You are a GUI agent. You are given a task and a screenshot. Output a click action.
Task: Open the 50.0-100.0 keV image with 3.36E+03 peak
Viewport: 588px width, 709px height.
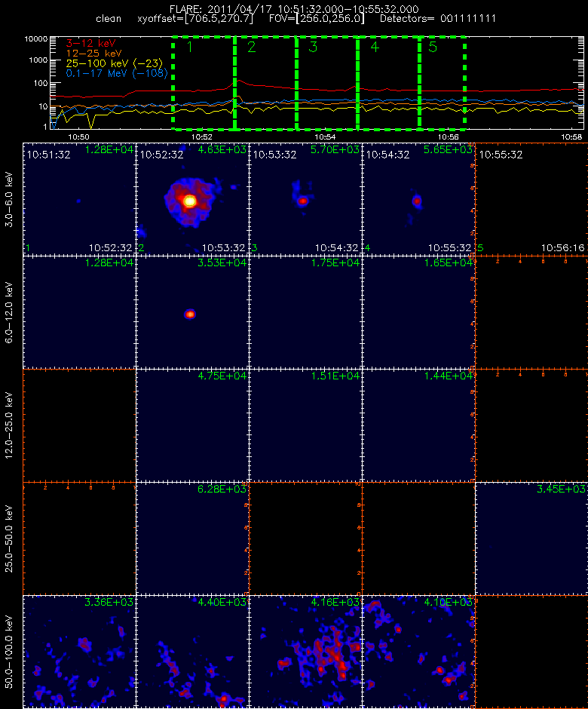[x=80, y=652]
